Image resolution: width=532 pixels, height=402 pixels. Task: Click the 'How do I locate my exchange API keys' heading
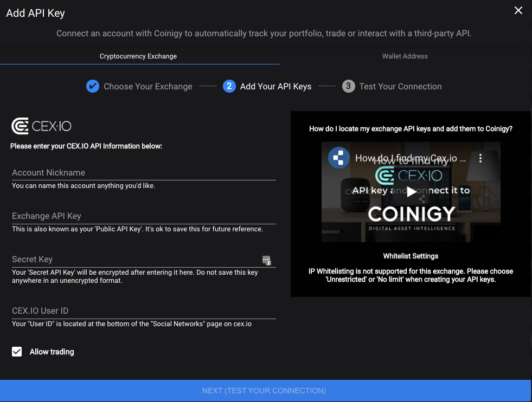[x=411, y=129]
